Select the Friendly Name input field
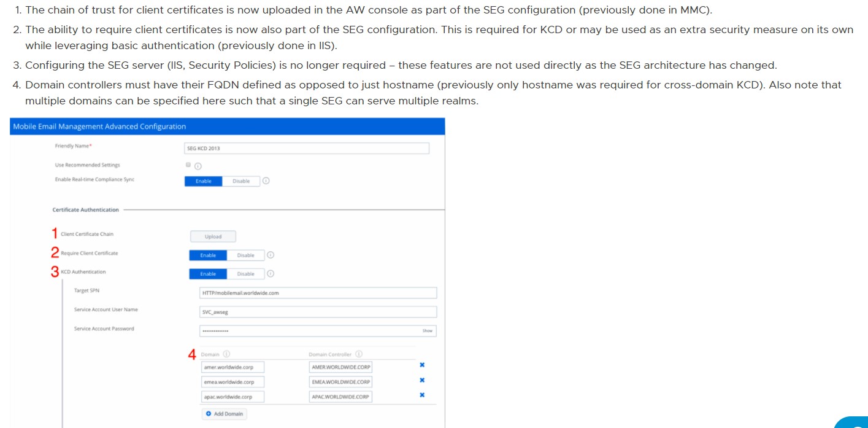This screenshot has width=868, height=428. (307, 148)
